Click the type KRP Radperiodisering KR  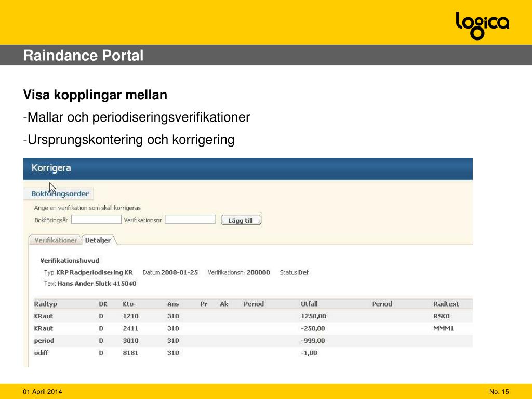[95, 272]
